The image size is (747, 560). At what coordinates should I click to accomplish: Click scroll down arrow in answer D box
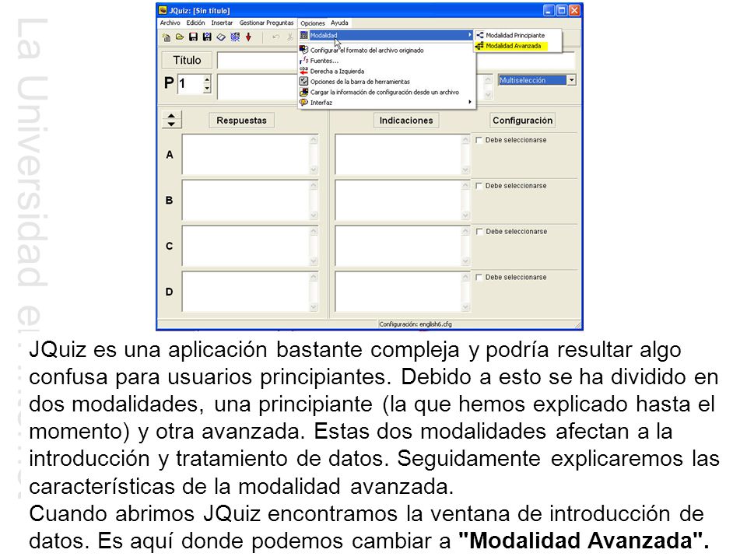pos(314,306)
